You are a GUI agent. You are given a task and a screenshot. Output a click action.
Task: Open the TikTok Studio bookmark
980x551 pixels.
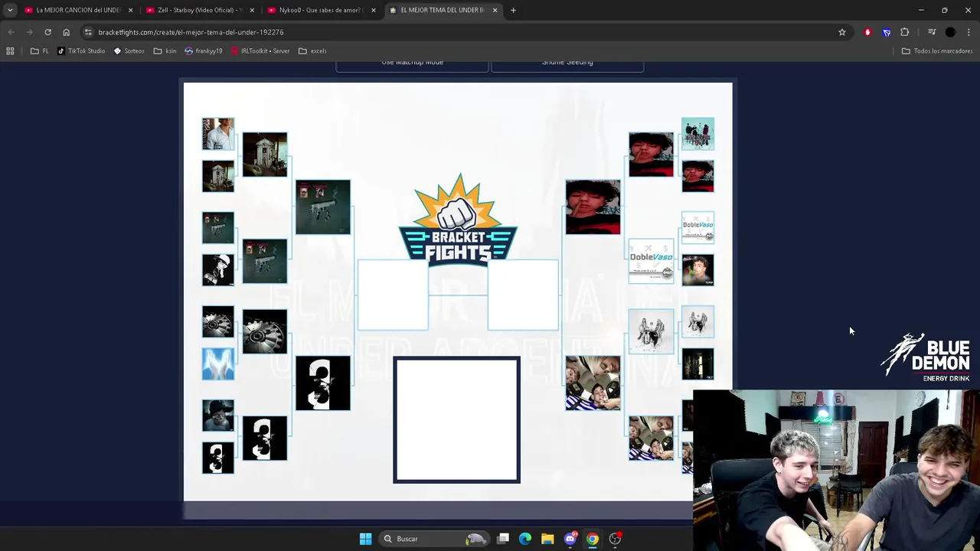tap(81, 51)
